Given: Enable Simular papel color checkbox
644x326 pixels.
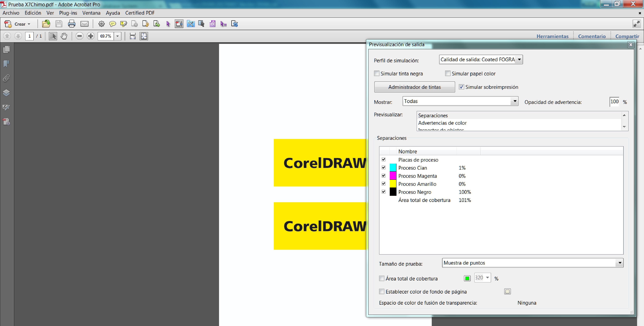Looking at the screenshot, I should (x=448, y=74).
